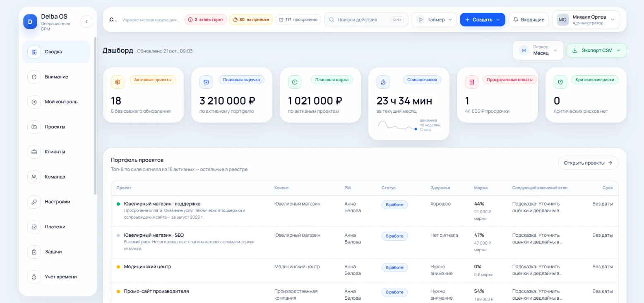Click the 'Маржа' column header
The height and width of the screenshot is (303, 644).
(x=481, y=188)
